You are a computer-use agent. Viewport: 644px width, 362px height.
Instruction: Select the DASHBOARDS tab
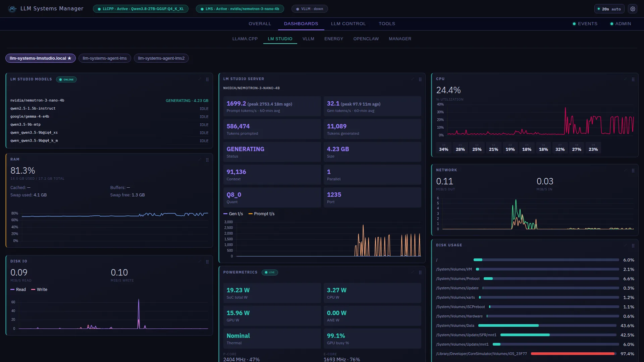click(301, 24)
